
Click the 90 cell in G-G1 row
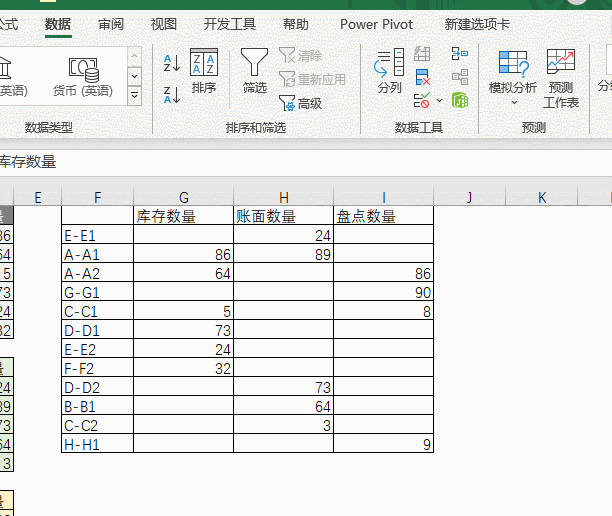click(383, 292)
